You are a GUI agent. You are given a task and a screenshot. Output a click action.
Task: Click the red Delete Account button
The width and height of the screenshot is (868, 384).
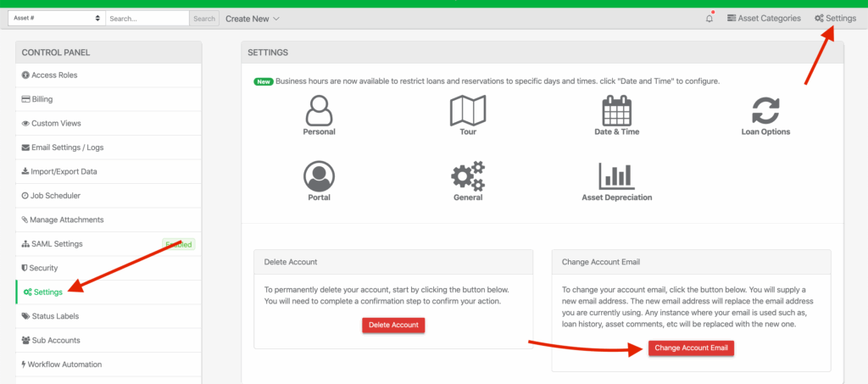tap(393, 325)
